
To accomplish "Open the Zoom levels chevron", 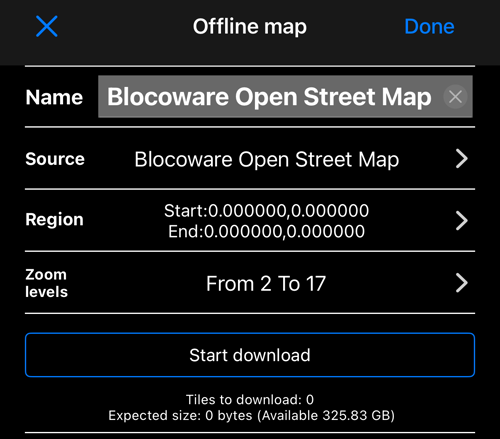I will pyautogui.click(x=462, y=283).
